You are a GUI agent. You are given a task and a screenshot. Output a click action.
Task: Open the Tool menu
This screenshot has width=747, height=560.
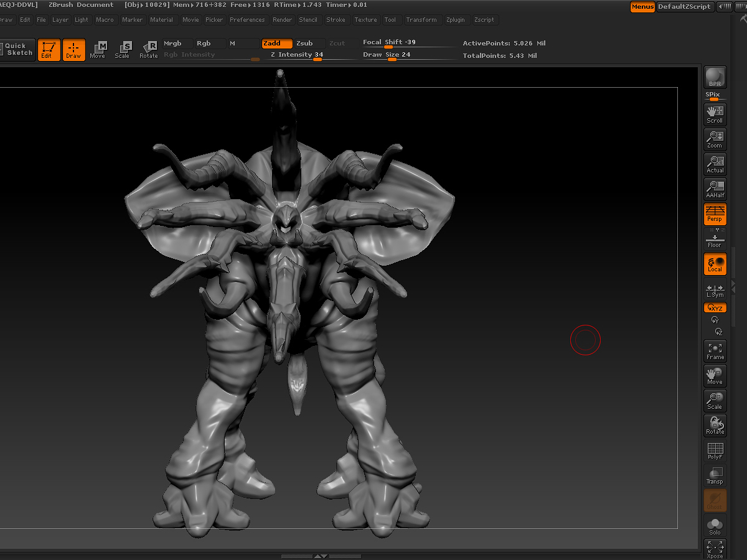[x=390, y=20]
